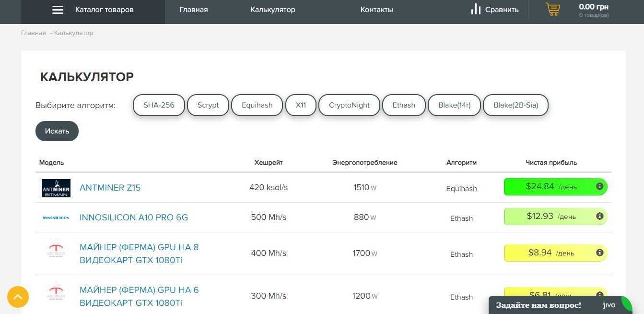Image resolution: width=644 pixels, height=314 pixels.
Task: Click the Модель column header
Action: [51, 162]
